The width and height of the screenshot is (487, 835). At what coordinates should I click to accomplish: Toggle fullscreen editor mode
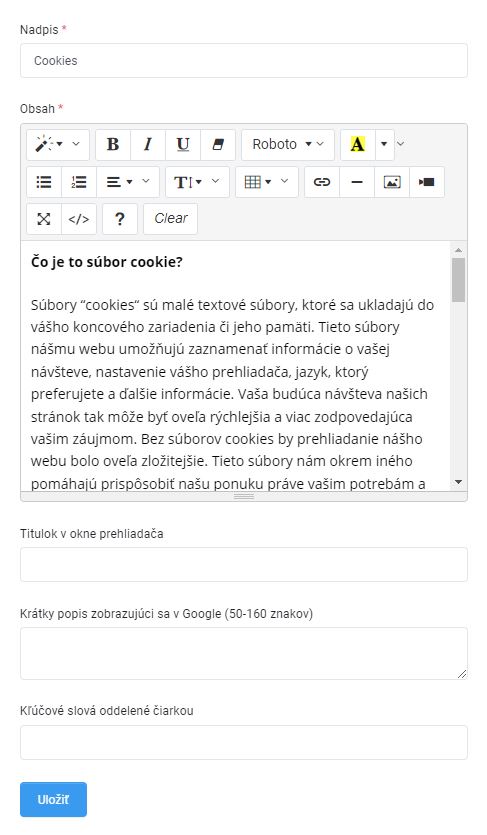(x=44, y=219)
